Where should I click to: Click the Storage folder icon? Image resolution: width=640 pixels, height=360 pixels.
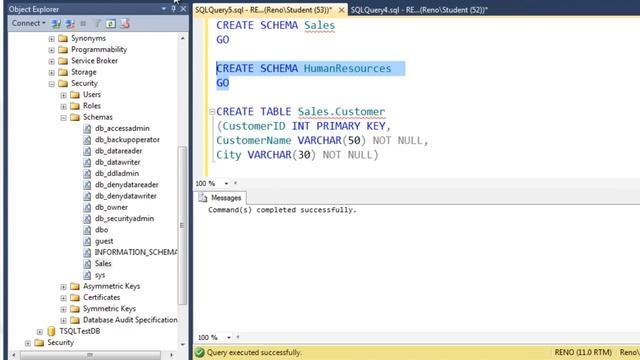(x=63, y=72)
